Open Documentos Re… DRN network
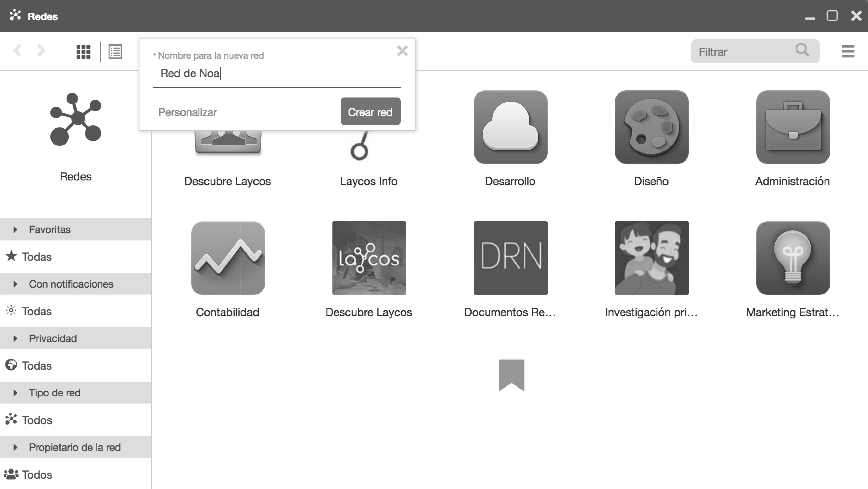Screen dimensions: 868x489 click(x=510, y=258)
